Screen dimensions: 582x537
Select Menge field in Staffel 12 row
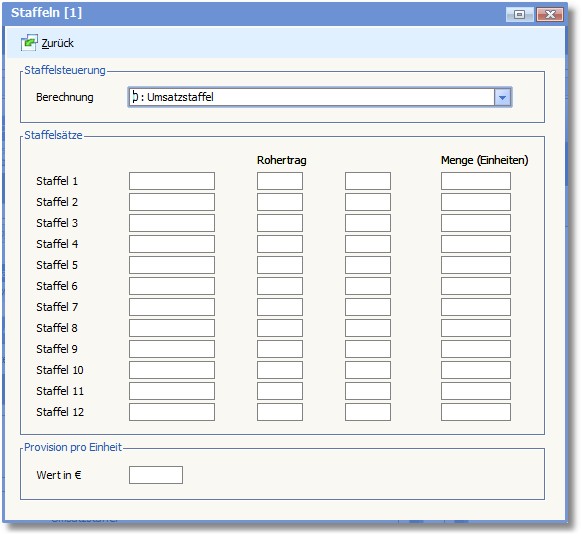click(x=476, y=412)
